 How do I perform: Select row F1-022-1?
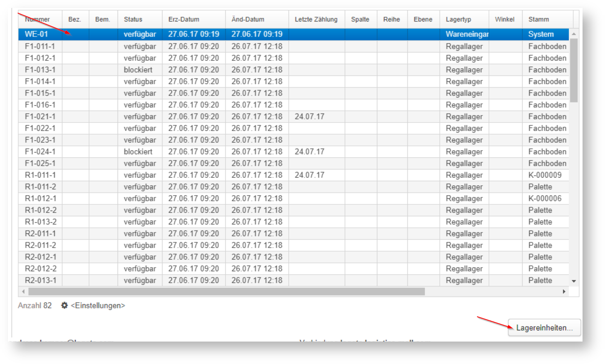[x=294, y=128]
